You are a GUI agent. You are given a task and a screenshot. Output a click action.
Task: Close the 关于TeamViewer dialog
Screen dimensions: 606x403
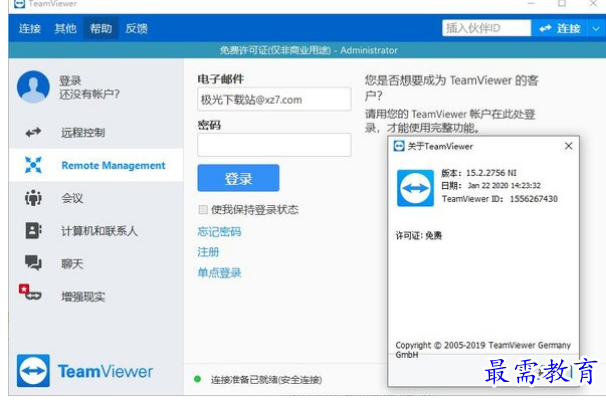tap(569, 146)
